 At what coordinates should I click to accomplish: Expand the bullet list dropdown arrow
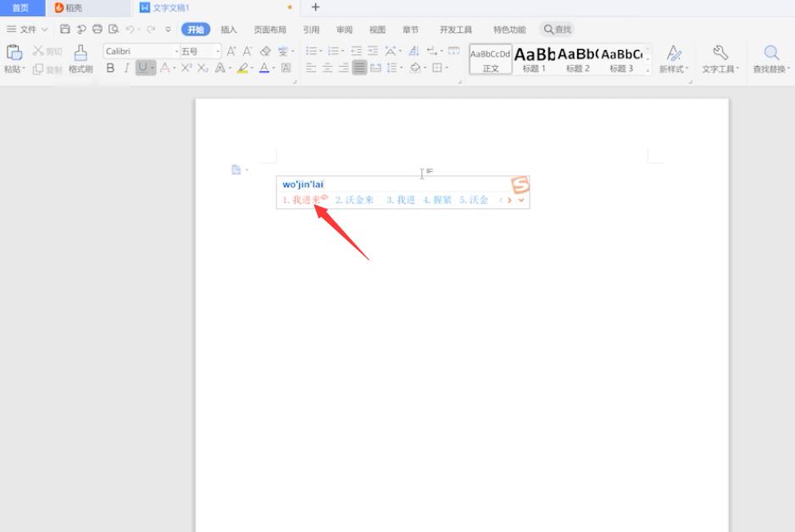coord(320,51)
